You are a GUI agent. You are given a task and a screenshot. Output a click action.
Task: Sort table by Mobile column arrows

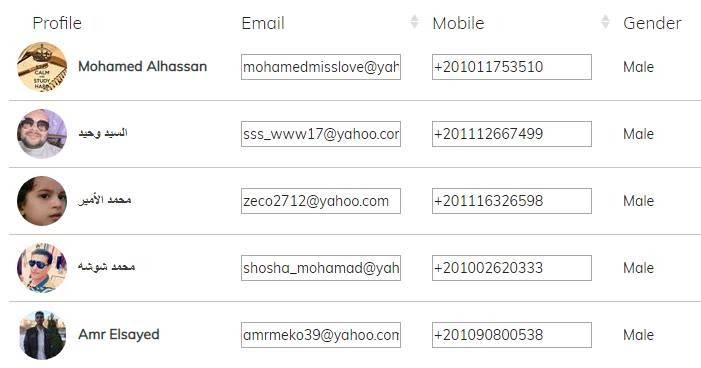[x=605, y=21]
